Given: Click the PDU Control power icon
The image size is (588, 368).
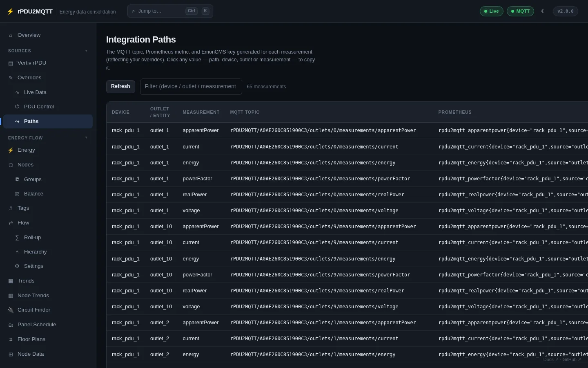Looking at the screenshot, I should coord(17,107).
